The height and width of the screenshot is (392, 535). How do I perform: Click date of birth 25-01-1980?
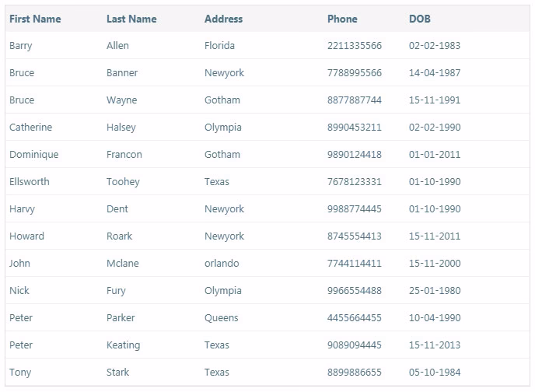[x=434, y=291]
